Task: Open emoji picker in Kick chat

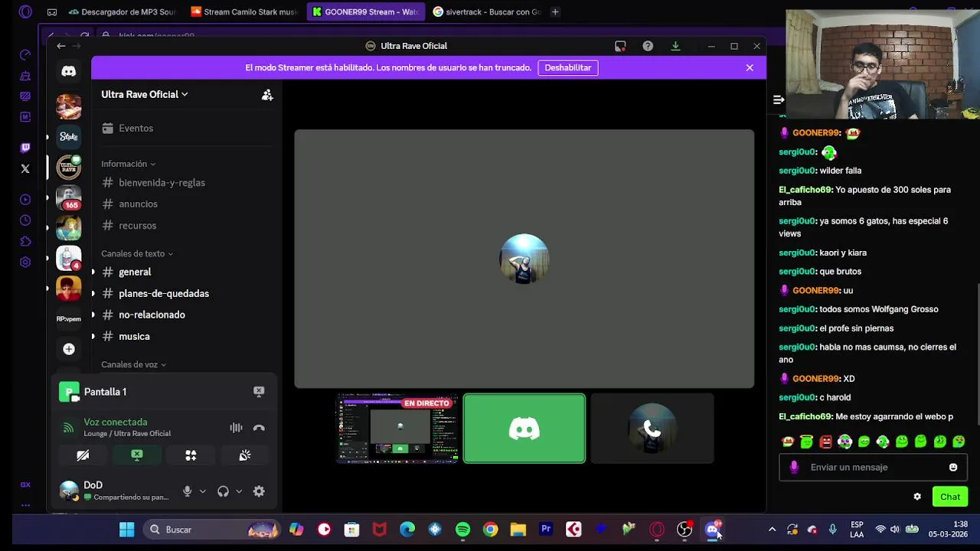Action: tap(953, 467)
